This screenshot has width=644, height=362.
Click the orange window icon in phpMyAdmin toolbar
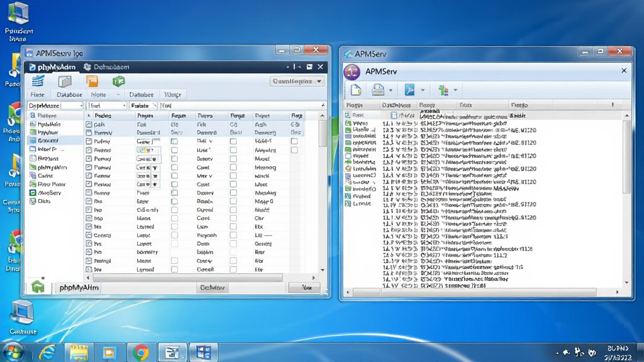pyautogui.click(x=92, y=81)
